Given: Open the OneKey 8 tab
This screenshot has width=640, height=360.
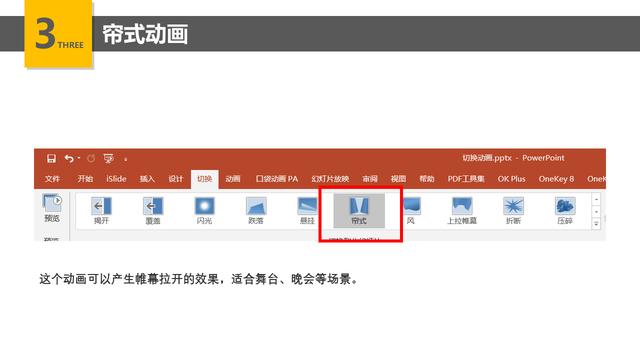Looking at the screenshot, I should (x=556, y=179).
